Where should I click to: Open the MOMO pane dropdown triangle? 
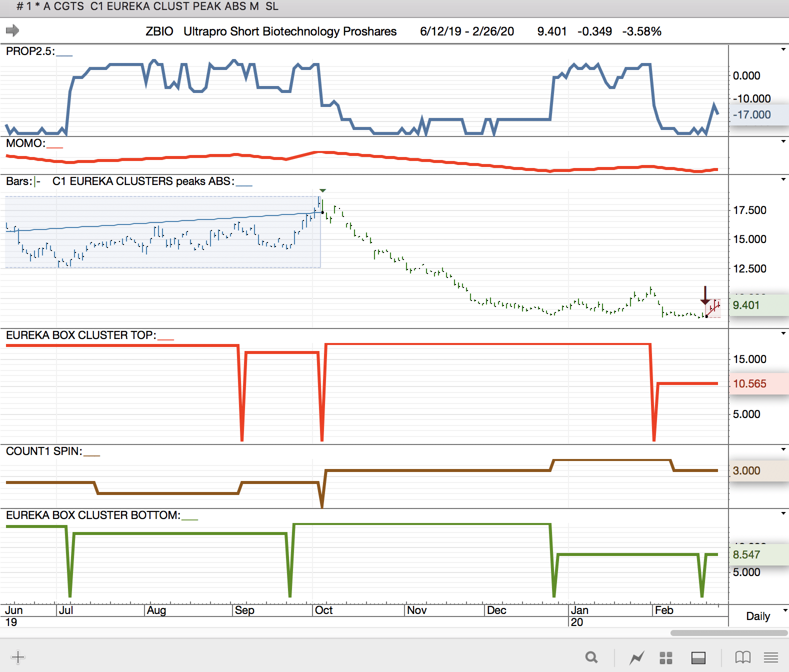pyautogui.click(x=783, y=141)
